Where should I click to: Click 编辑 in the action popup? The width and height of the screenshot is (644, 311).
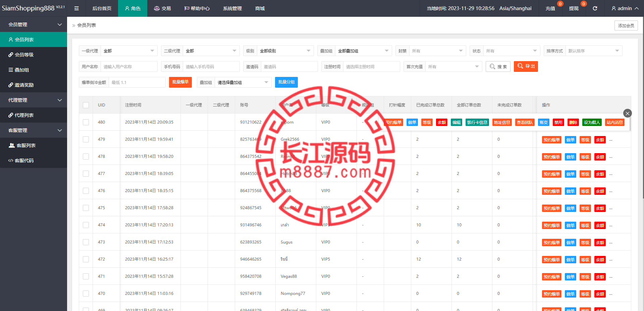(456, 122)
